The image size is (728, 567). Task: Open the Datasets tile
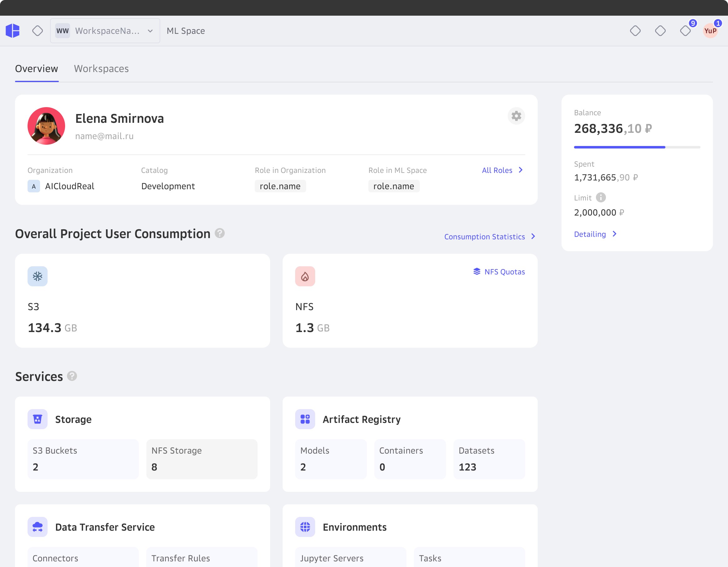489,459
